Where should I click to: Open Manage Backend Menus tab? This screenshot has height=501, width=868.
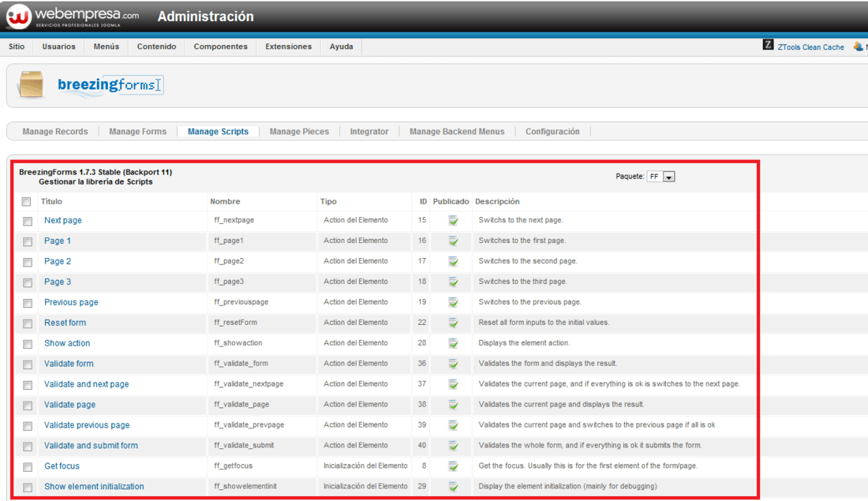point(457,132)
